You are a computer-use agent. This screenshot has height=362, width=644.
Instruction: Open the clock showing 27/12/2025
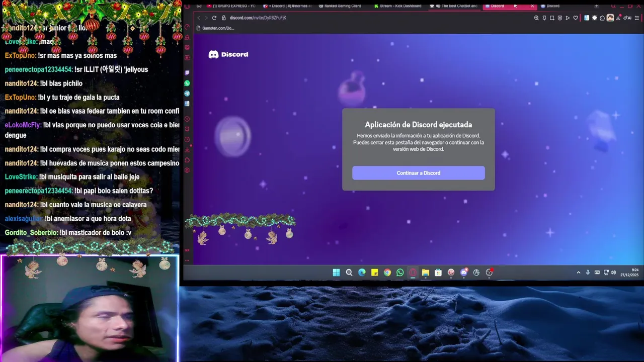tap(629, 273)
